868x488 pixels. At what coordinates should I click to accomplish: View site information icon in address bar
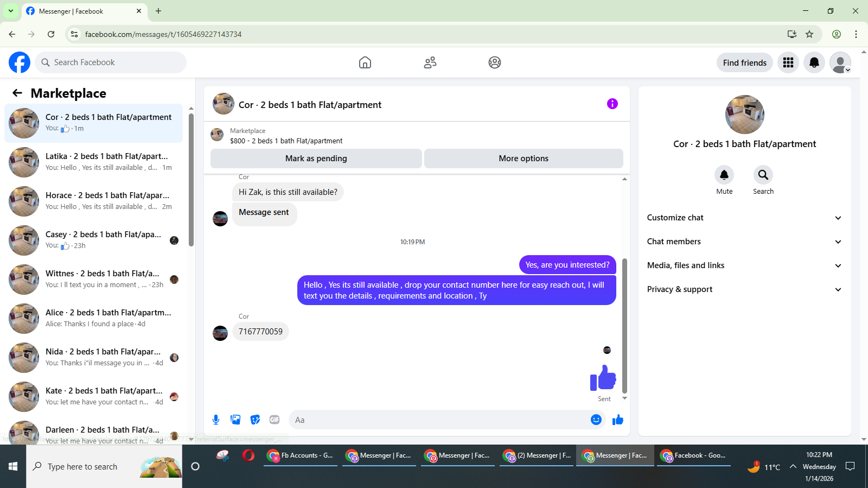click(74, 34)
